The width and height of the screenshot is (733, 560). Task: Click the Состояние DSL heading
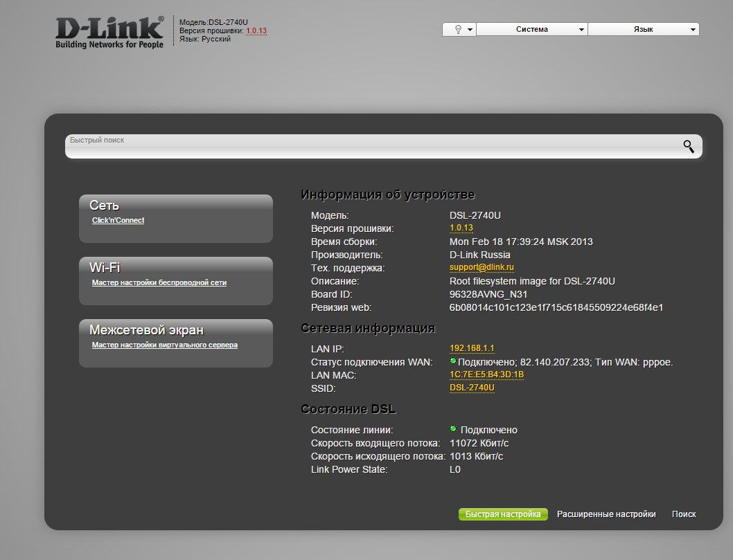[348, 409]
